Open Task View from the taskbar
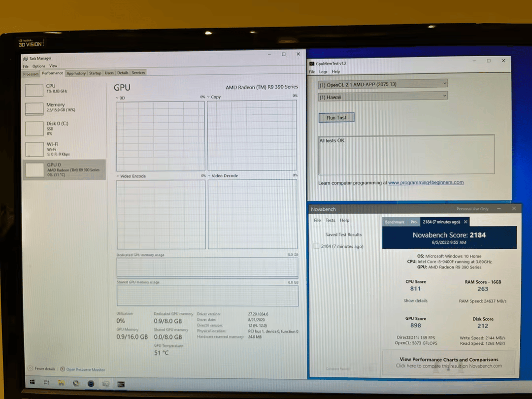532x399 pixels. click(x=46, y=382)
